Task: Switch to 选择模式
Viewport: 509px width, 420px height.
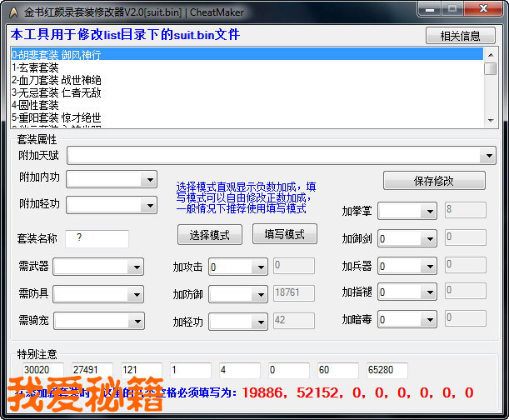Action: click(210, 234)
